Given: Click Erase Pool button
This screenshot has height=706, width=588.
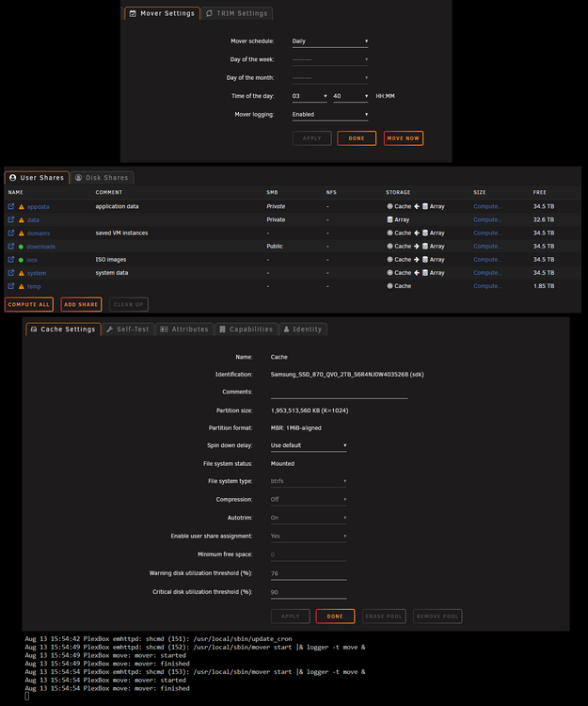Looking at the screenshot, I should click(x=384, y=617).
